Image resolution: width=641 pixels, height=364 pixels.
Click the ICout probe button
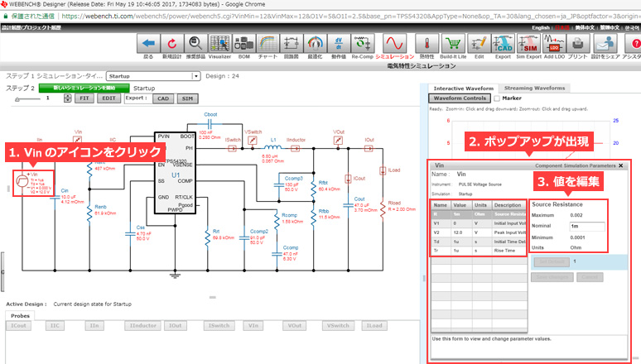(x=18, y=326)
